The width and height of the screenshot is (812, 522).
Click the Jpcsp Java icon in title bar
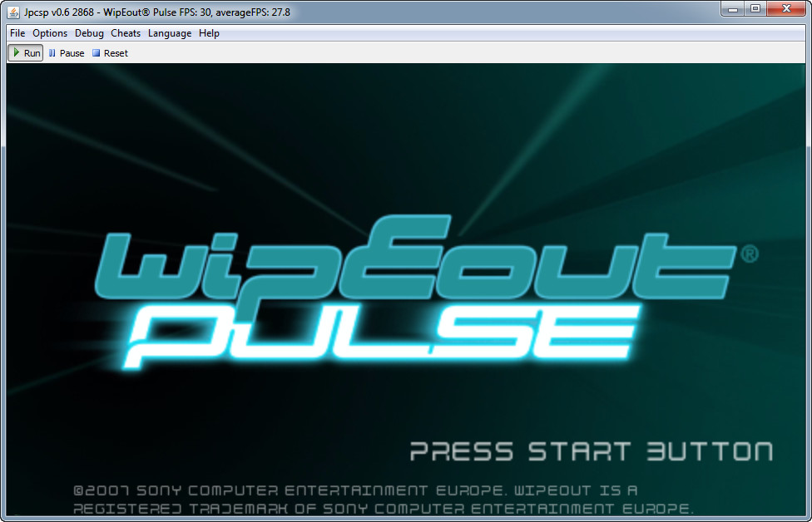13,12
